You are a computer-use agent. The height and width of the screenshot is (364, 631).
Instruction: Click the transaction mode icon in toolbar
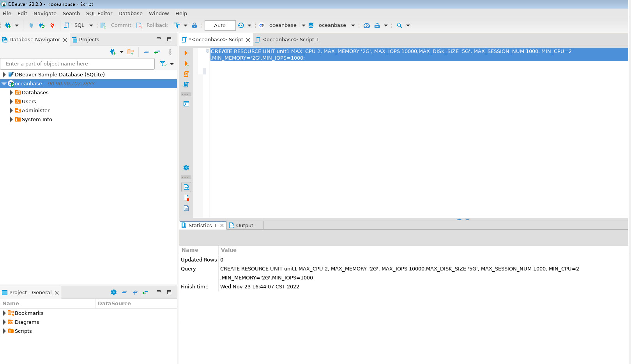click(177, 25)
